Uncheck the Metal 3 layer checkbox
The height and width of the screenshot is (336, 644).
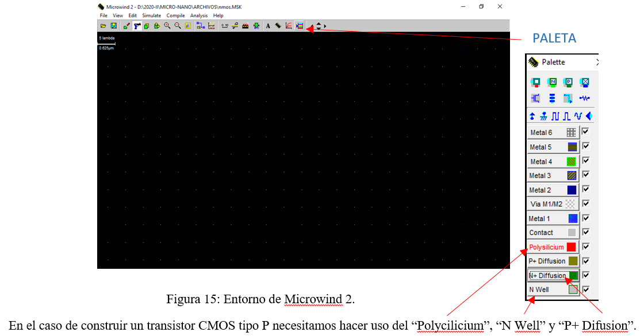point(586,175)
